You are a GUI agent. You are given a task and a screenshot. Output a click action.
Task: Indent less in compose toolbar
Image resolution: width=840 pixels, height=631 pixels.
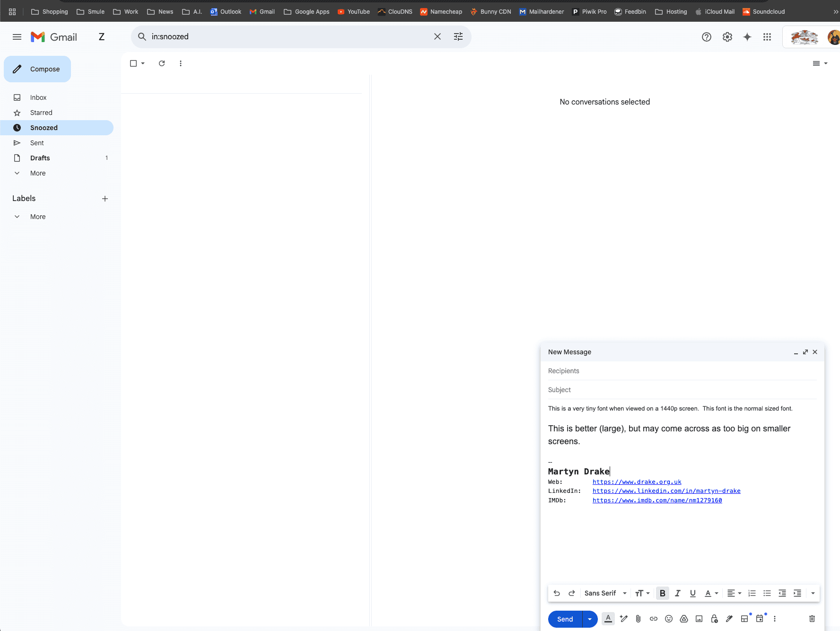[x=782, y=593]
